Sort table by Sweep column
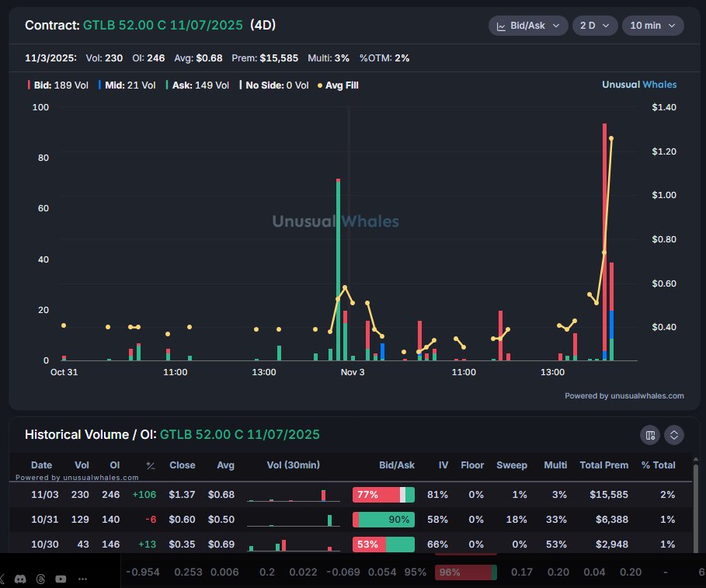Viewport: 706px width, 588px height. [512, 465]
